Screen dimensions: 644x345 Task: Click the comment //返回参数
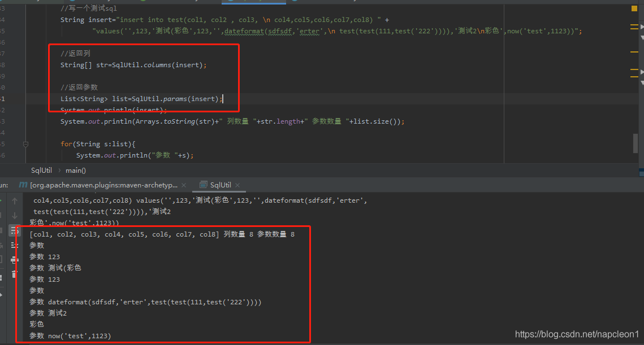[x=79, y=88]
